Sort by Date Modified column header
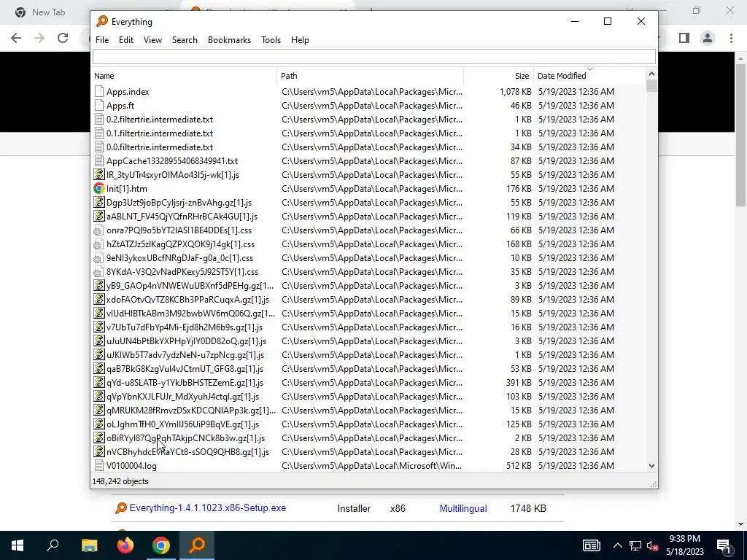 point(589,76)
